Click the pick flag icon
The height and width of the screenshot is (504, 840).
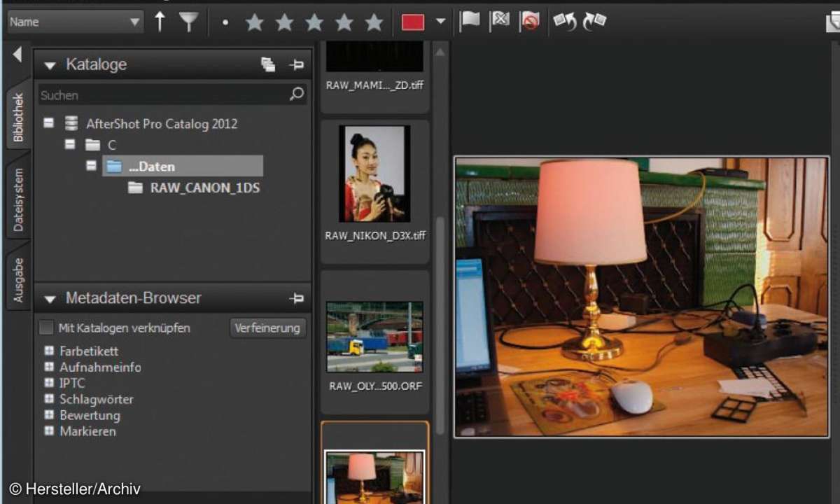469,21
